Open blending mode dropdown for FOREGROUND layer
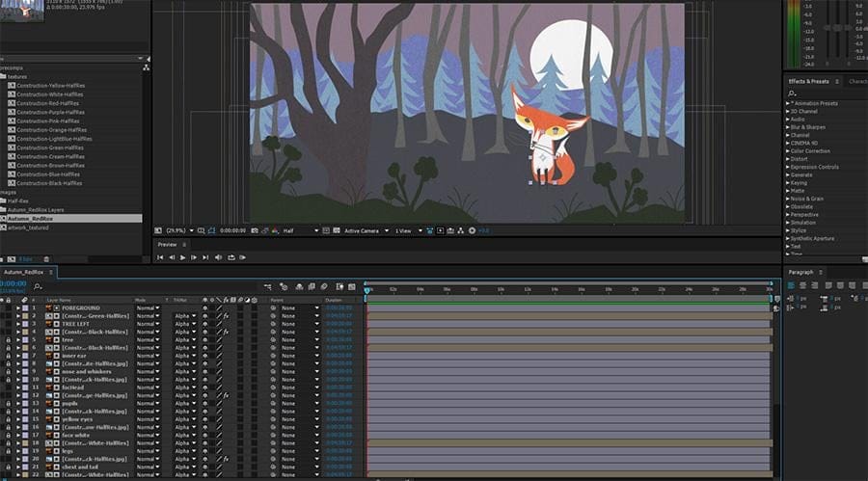Viewport: 868px width, 481px height. point(148,308)
